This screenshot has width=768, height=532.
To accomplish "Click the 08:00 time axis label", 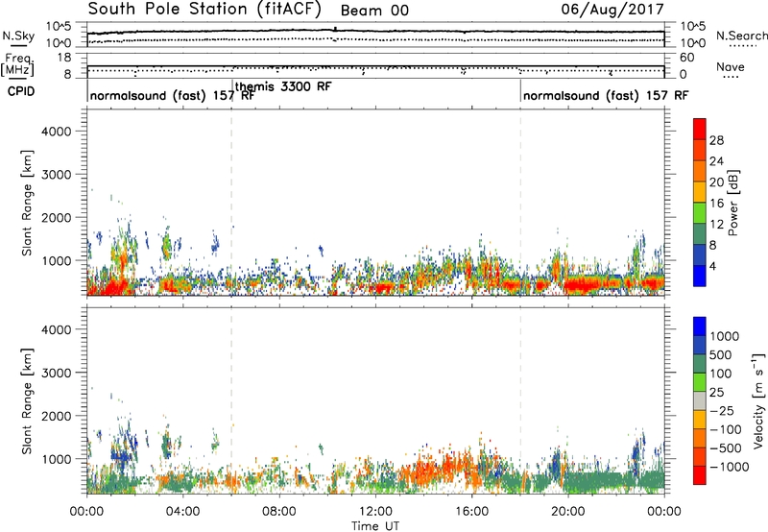I will coord(279,512).
